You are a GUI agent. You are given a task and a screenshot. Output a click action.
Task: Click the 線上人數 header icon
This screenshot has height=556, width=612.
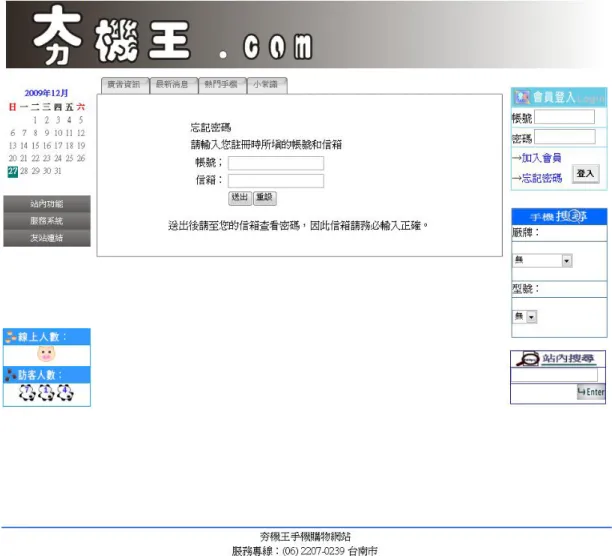pyautogui.click(x=11, y=337)
